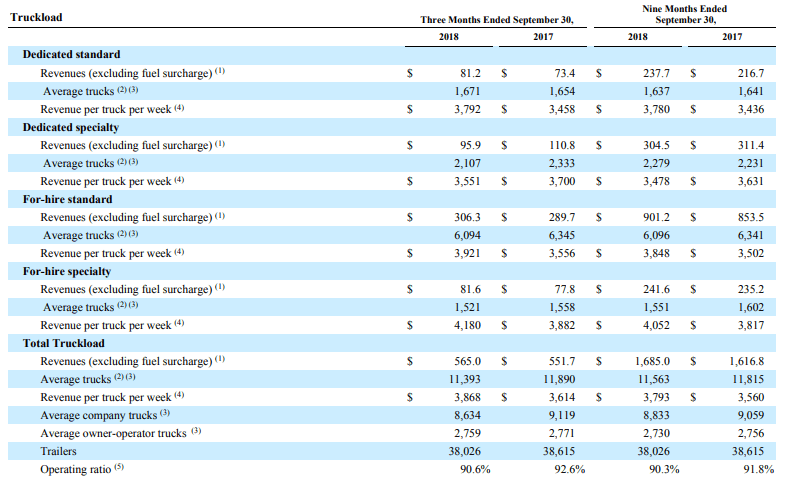Viewport: 789px width, 485px height.
Task: Click the Dedicated standard section header
Action: pyautogui.click(x=71, y=54)
